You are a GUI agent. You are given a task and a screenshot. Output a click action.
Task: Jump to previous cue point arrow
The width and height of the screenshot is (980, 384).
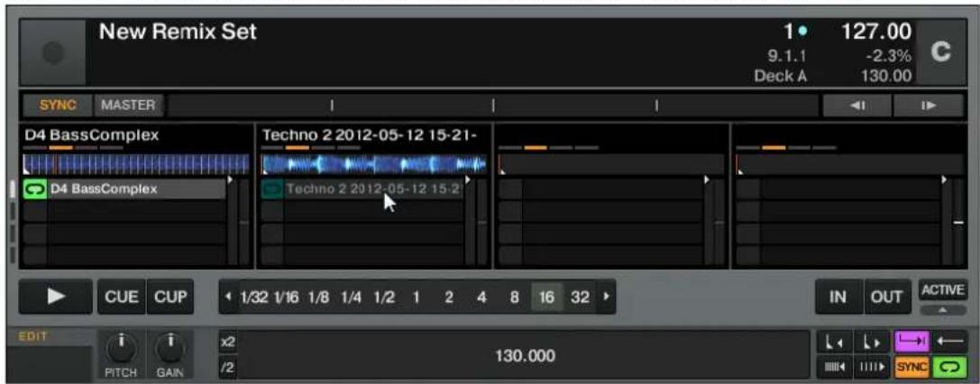(x=856, y=105)
